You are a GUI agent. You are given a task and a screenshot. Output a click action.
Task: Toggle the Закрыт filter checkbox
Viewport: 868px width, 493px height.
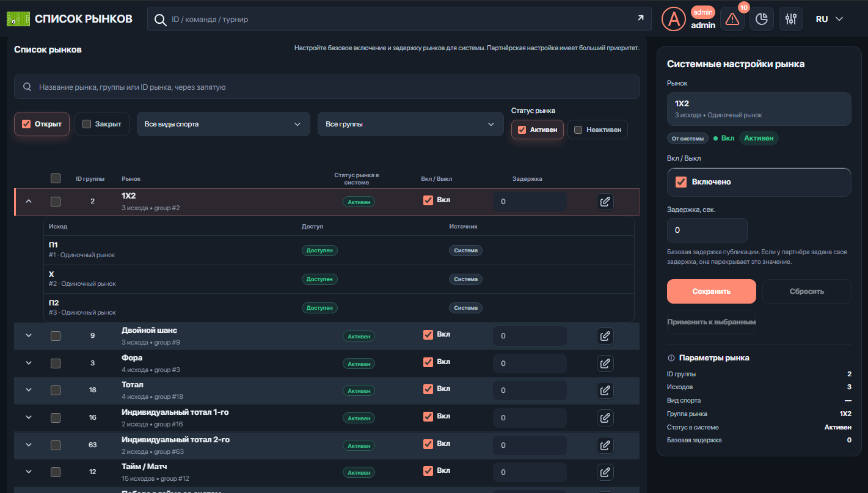pos(87,124)
